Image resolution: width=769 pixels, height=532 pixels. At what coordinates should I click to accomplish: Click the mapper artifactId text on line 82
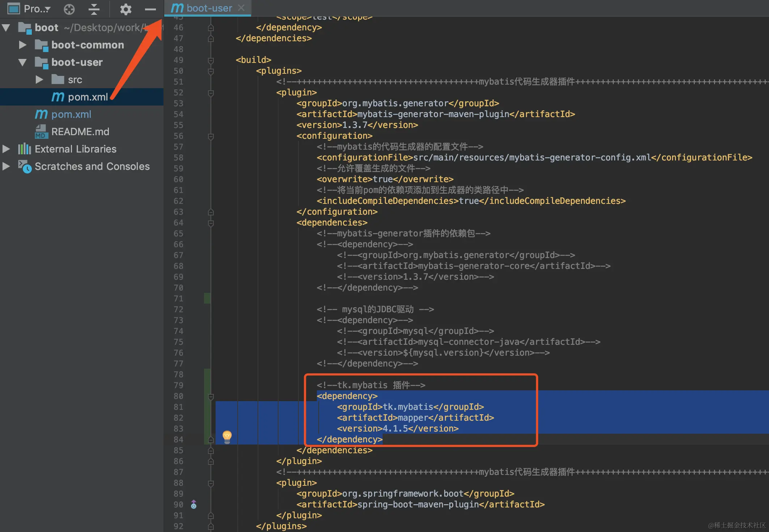(413, 418)
